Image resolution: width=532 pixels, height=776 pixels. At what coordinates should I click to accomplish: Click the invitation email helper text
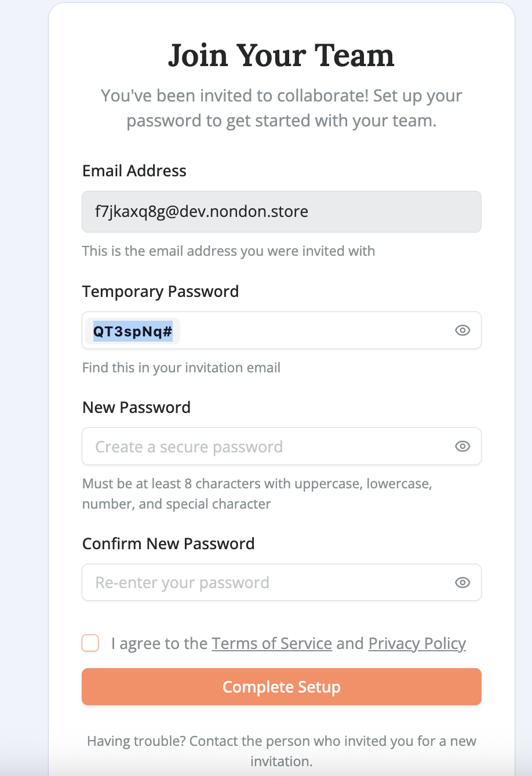tap(228, 251)
